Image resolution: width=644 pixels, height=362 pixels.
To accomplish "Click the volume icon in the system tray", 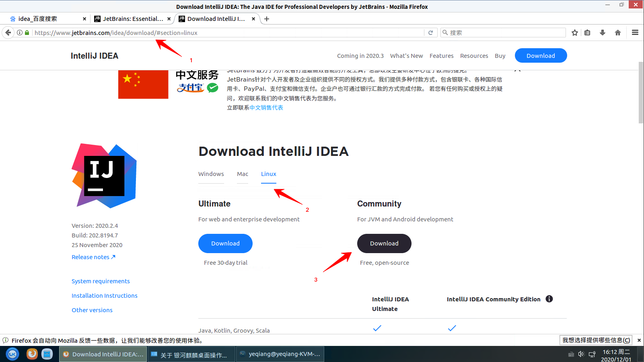I will coord(581,354).
